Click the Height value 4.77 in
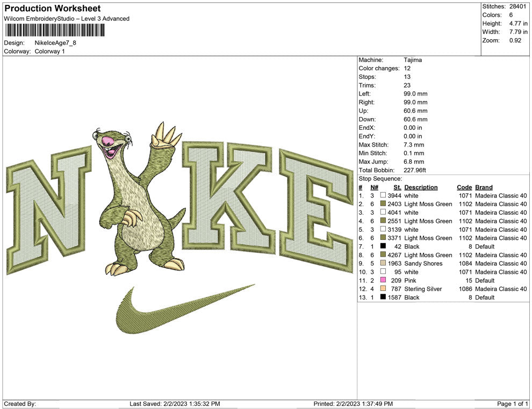The width and height of the screenshot is (532, 409). pyautogui.click(x=518, y=24)
